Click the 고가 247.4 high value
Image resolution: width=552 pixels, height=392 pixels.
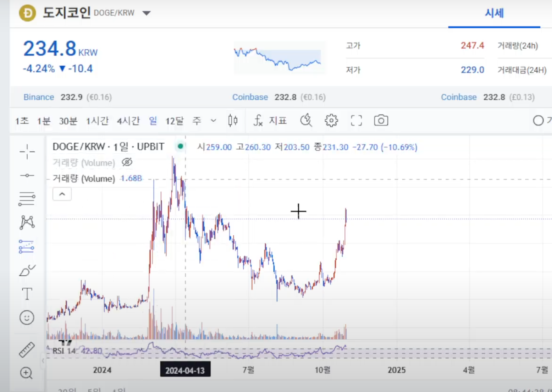(x=472, y=45)
